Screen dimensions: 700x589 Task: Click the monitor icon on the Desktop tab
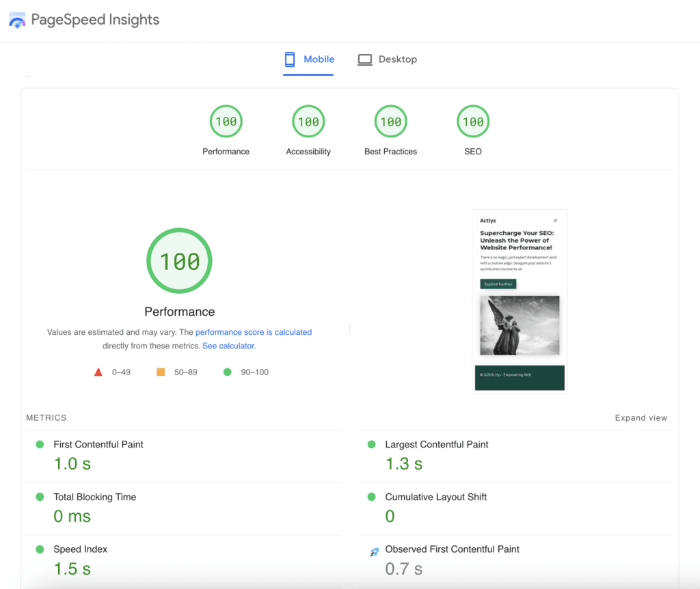365,59
